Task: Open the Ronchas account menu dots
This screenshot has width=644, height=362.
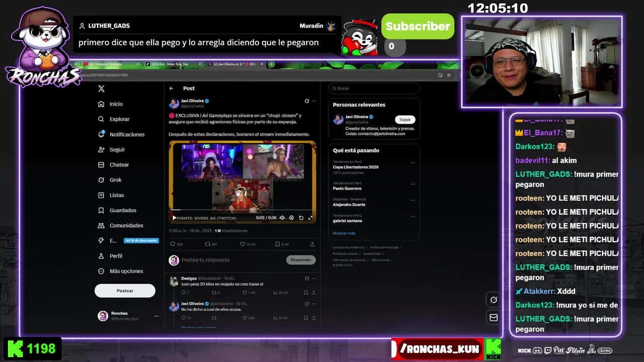Action: point(156,316)
